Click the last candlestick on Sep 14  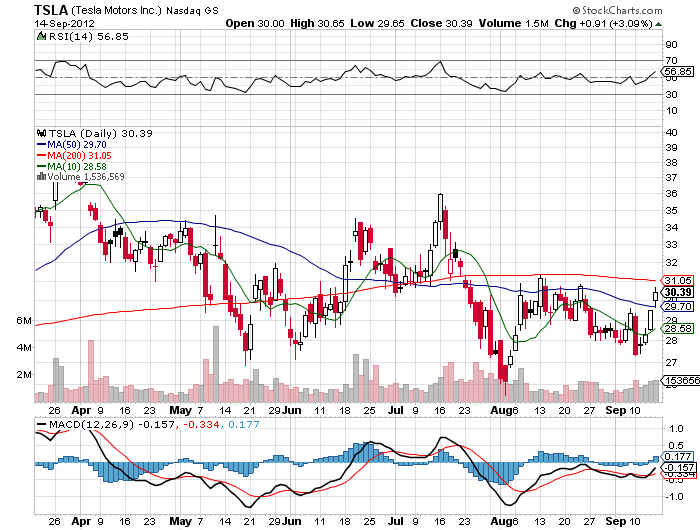tap(655, 296)
